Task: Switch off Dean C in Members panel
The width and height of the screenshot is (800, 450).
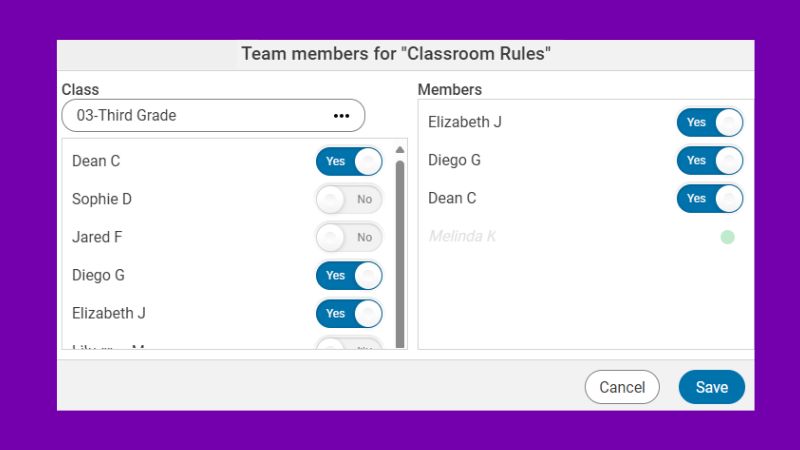Action: click(710, 198)
